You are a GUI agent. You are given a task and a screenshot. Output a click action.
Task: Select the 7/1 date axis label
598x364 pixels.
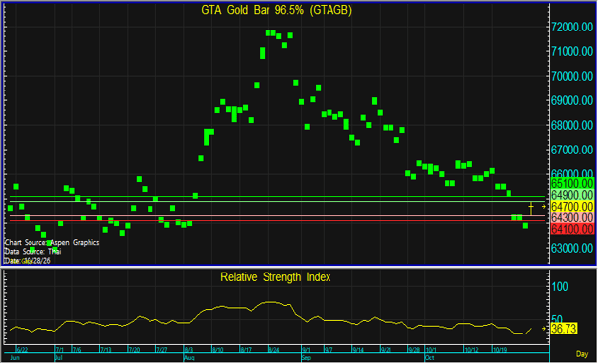click(x=59, y=350)
